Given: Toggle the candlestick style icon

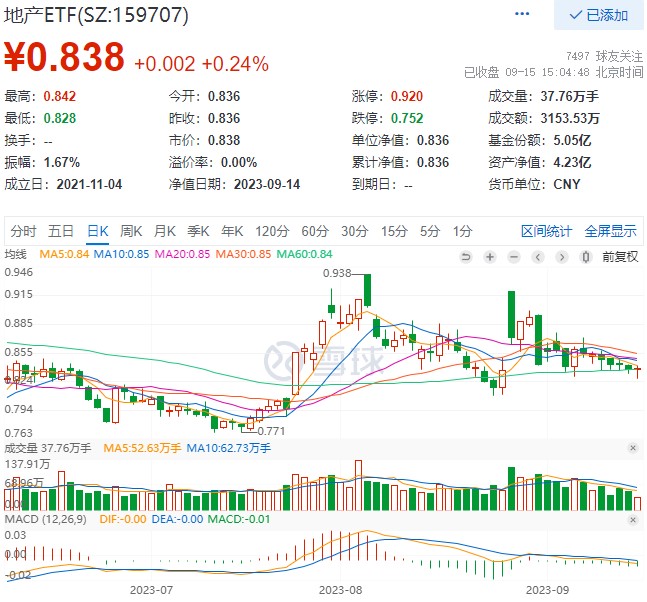Looking at the screenshot, I should 585,257.
